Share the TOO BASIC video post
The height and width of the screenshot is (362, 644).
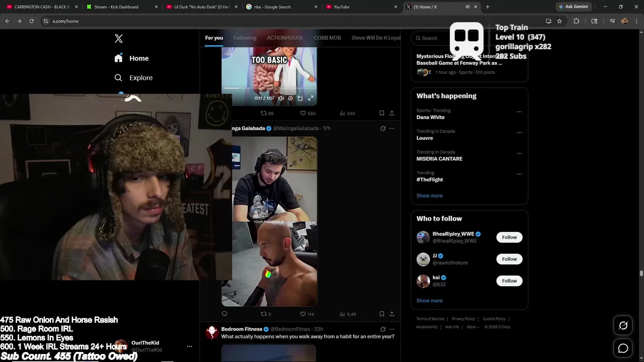click(x=392, y=113)
